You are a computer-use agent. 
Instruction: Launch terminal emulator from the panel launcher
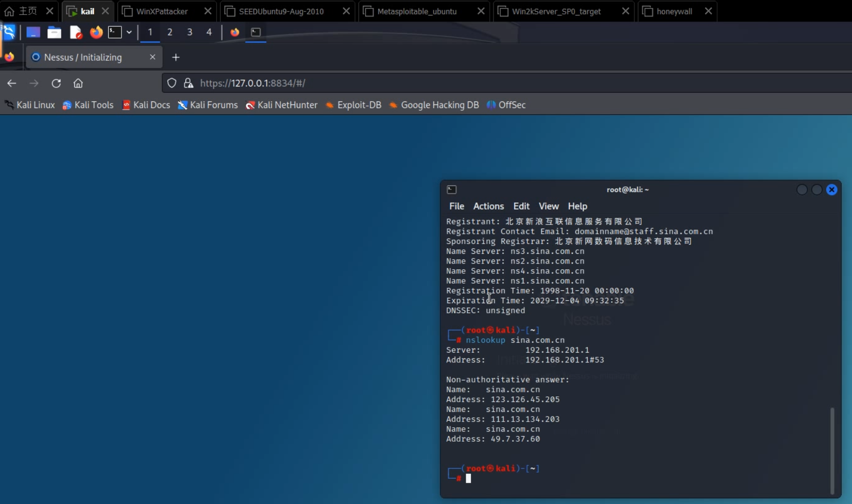115,32
